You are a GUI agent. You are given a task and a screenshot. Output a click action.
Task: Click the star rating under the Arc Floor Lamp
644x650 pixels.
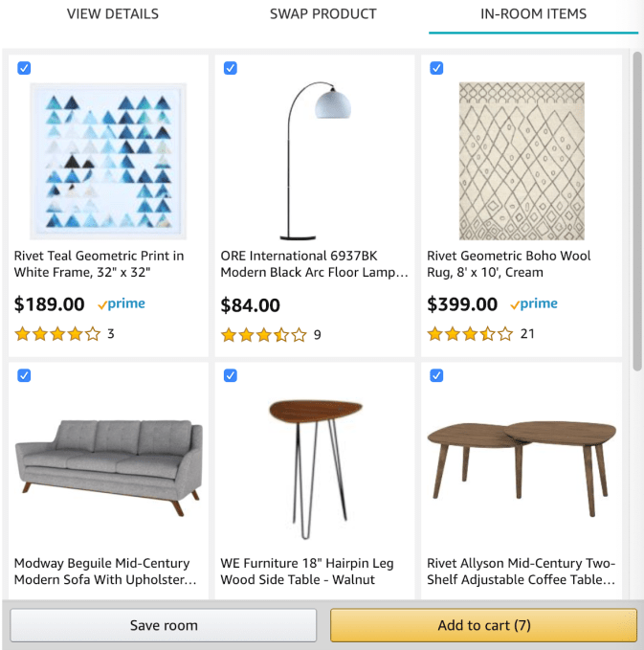(264, 335)
